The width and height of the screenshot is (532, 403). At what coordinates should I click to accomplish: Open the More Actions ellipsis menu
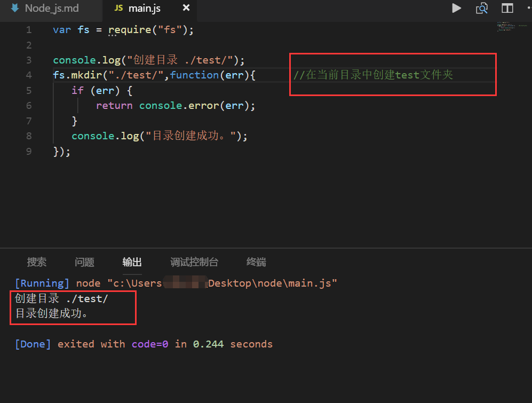point(527,8)
